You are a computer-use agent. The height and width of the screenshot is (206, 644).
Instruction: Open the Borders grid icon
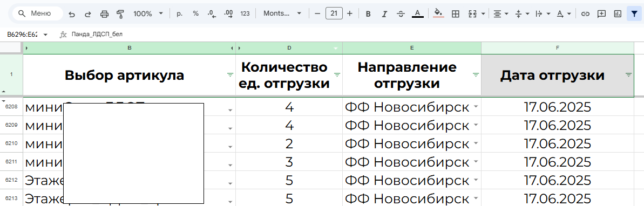pyautogui.click(x=455, y=13)
